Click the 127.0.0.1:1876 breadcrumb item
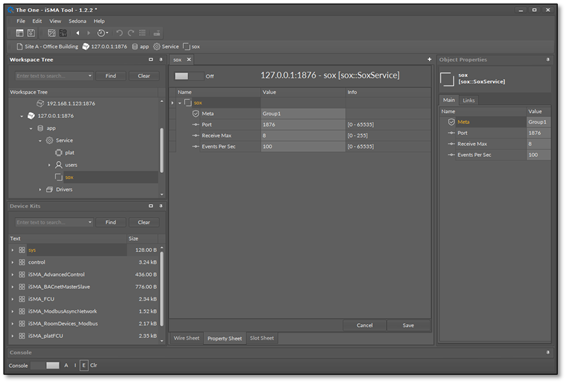 point(105,47)
